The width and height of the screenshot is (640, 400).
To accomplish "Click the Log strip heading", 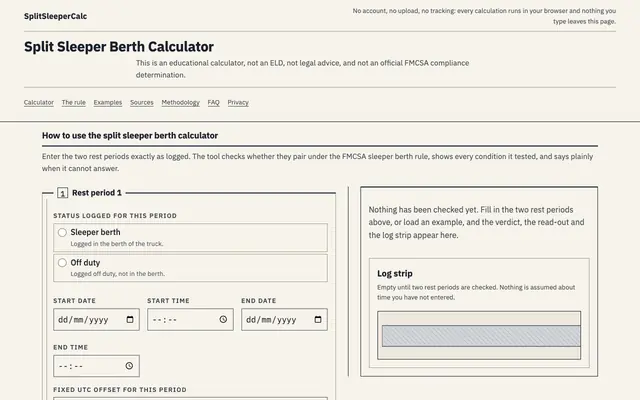I will point(395,273).
